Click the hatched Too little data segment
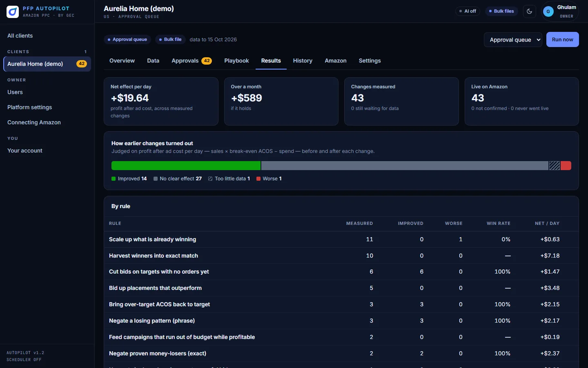Screen dimensions: 588x368 coord(555,166)
